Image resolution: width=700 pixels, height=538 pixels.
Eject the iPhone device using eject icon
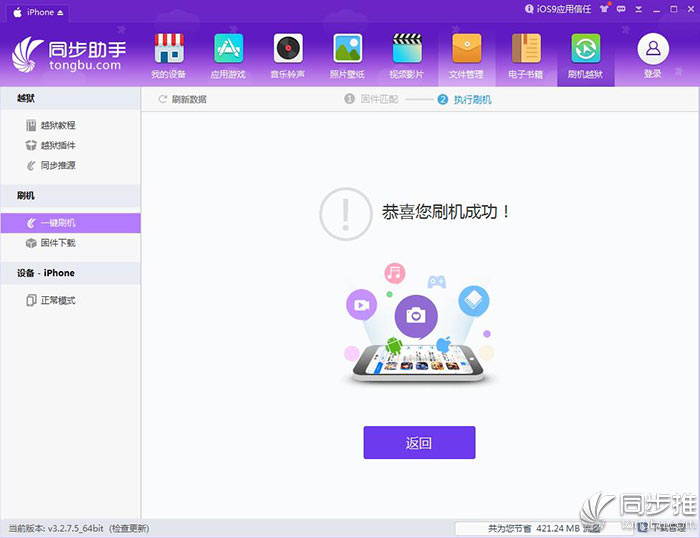pos(60,13)
